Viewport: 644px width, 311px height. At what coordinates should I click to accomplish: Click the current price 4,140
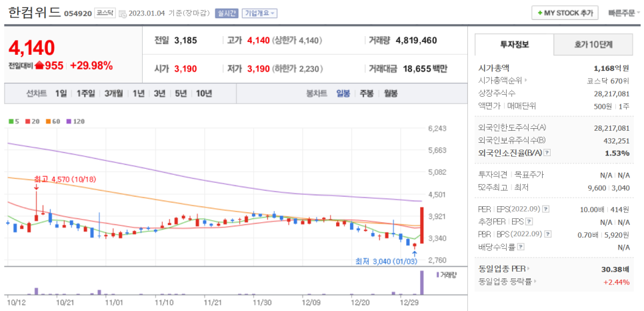tap(31, 48)
